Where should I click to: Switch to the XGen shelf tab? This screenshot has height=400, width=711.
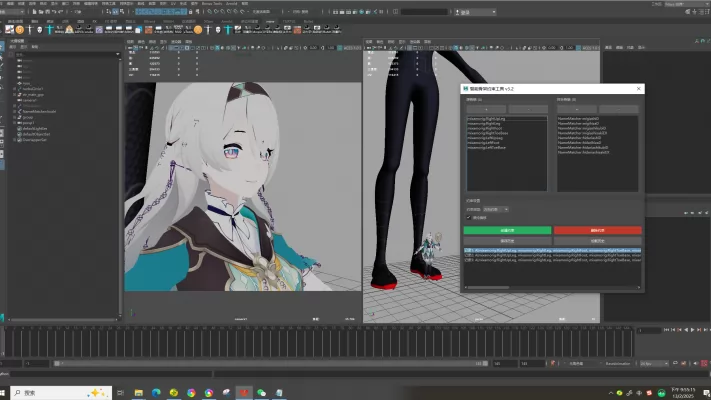208,21
